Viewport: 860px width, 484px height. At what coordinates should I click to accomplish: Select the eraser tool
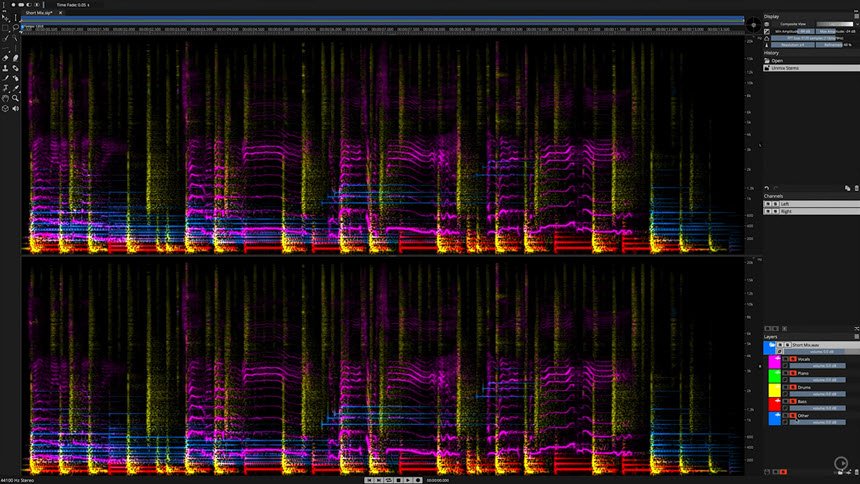[5, 58]
